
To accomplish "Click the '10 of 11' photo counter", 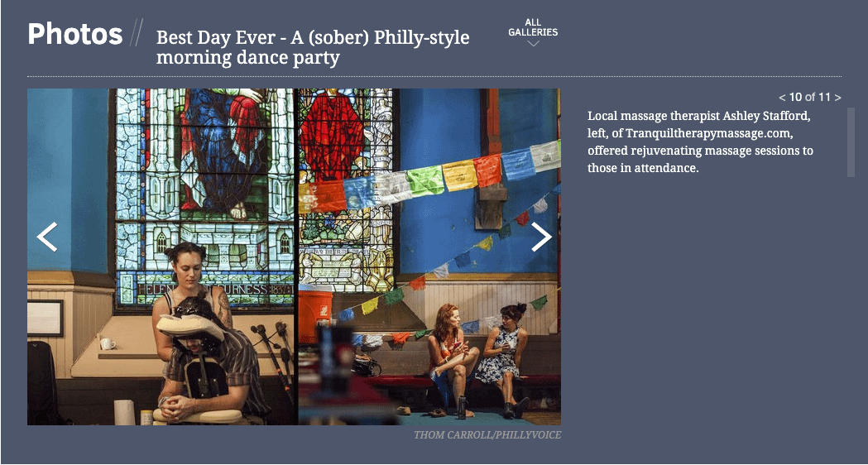I will click(810, 98).
